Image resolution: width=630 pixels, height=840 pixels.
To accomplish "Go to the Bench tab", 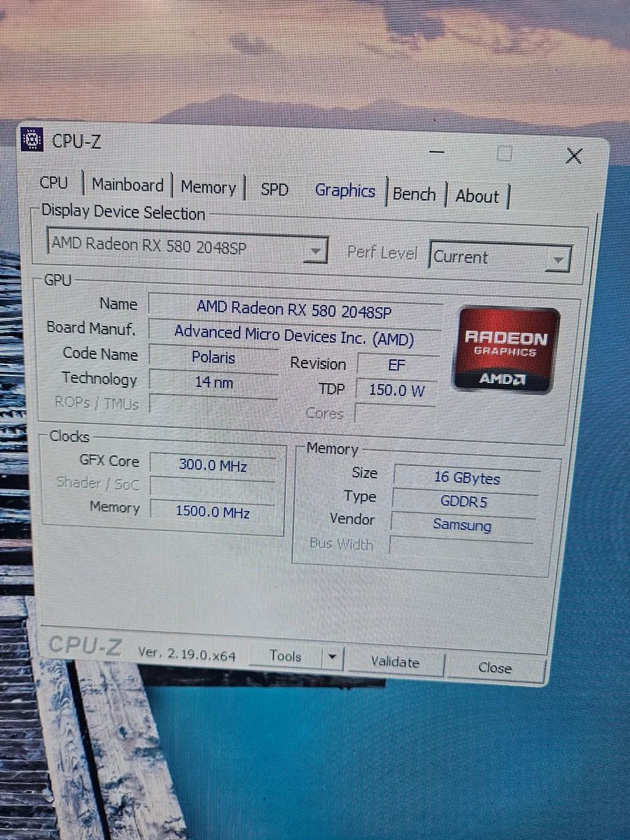I will pos(414,194).
